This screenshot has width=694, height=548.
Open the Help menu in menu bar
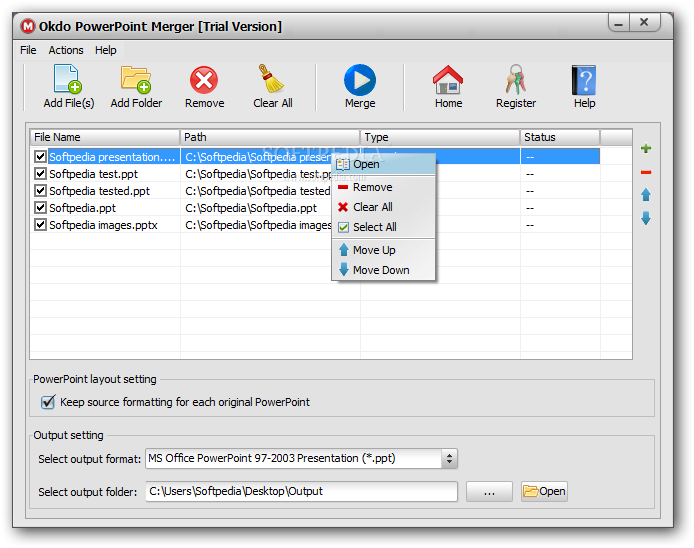(x=105, y=50)
